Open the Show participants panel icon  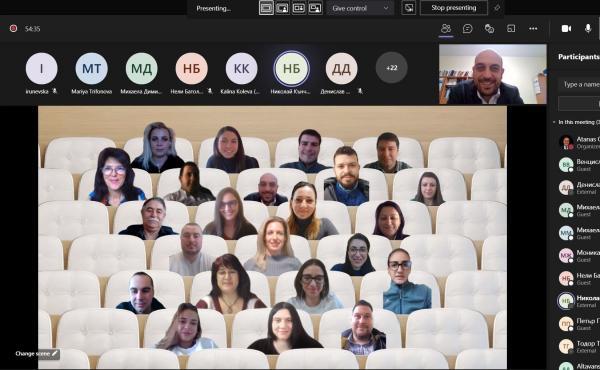pos(446,29)
